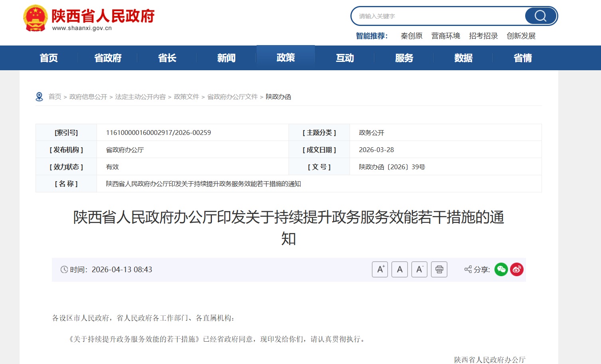Click the 政策文件 breadcrumb link
Image resolution: width=601 pixels, height=364 pixels.
point(186,97)
